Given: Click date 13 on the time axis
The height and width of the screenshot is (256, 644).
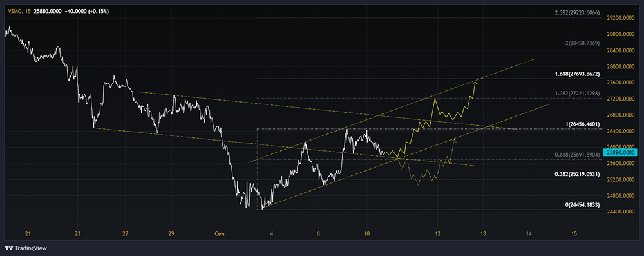Looking at the screenshot, I should (x=483, y=234).
